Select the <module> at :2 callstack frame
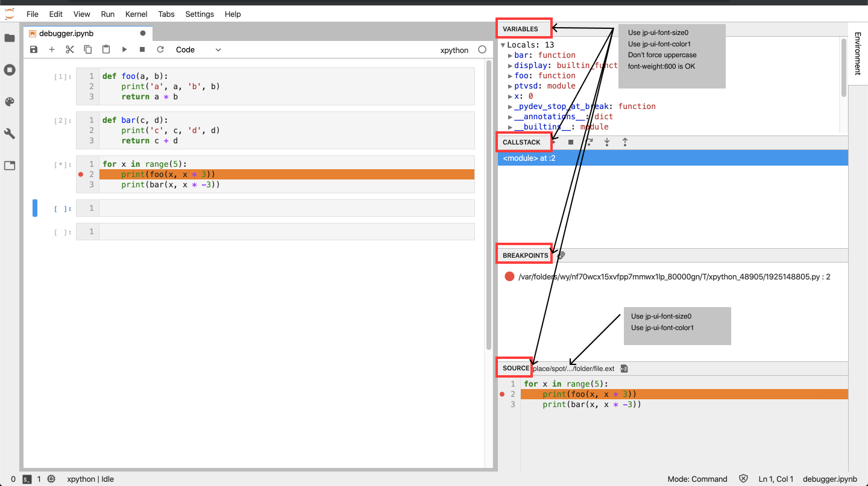 click(529, 158)
